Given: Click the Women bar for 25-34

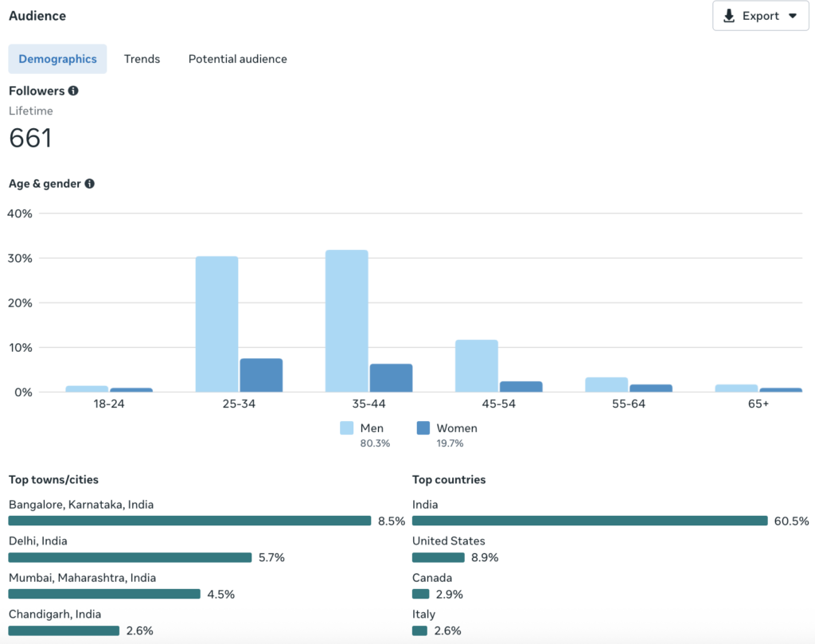Looking at the screenshot, I should coord(261,375).
